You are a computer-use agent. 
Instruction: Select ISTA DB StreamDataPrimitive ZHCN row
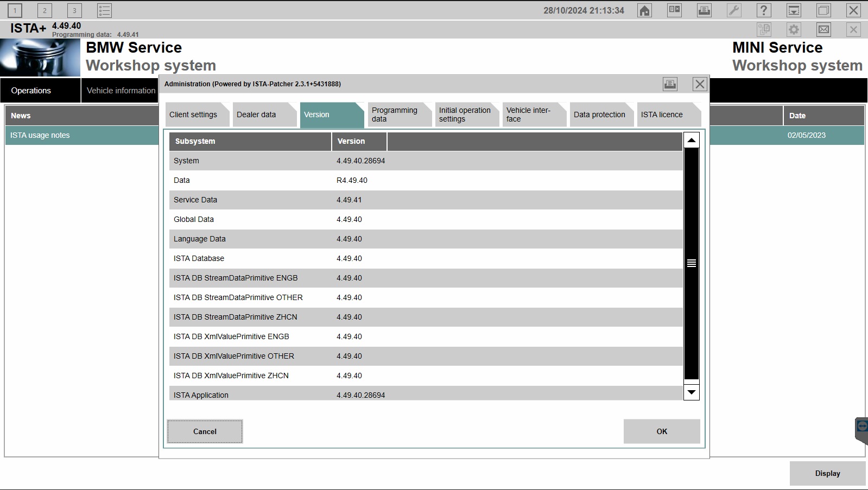[426, 317]
